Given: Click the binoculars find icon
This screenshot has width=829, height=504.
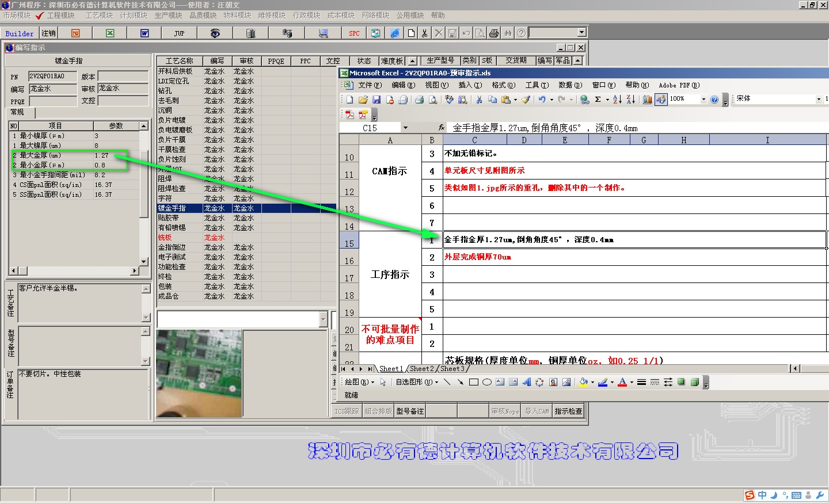Looking at the screenshot, I should pos(508,33).
